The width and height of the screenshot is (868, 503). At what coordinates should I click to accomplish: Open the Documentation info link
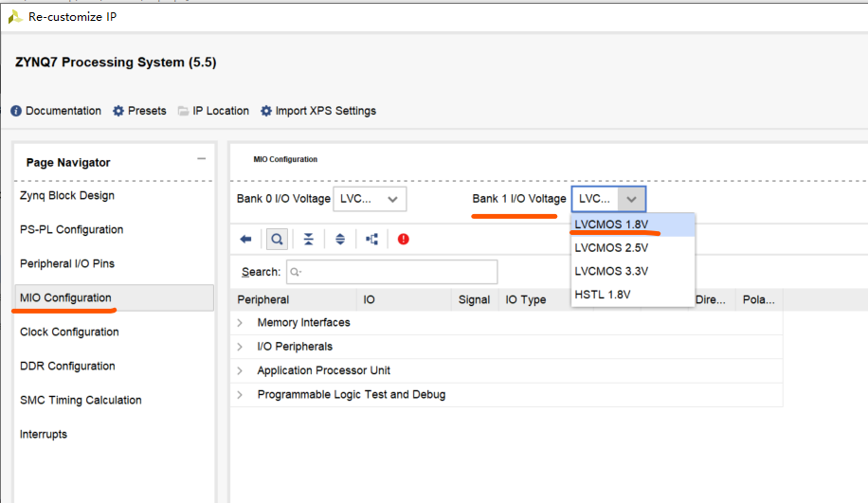pos(56,111)
